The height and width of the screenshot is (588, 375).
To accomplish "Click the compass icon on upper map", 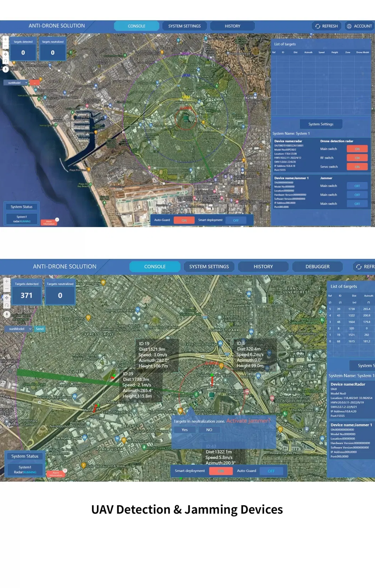I will click(x=5, y=69).
